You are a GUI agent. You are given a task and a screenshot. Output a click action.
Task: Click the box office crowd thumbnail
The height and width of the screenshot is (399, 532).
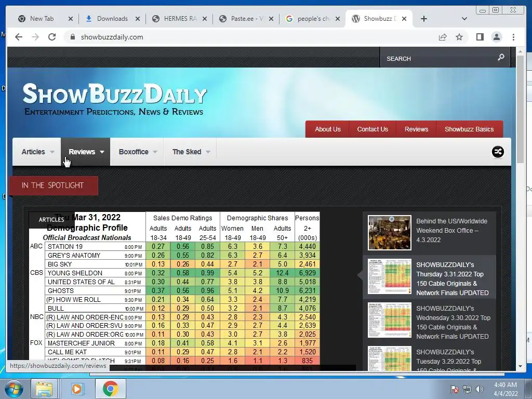tap(390, 233)
